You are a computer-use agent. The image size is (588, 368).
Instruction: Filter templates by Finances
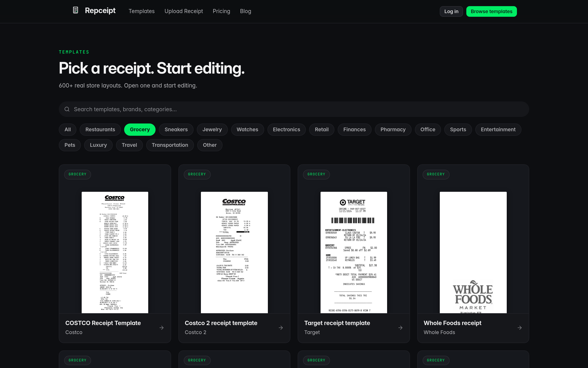354,129
